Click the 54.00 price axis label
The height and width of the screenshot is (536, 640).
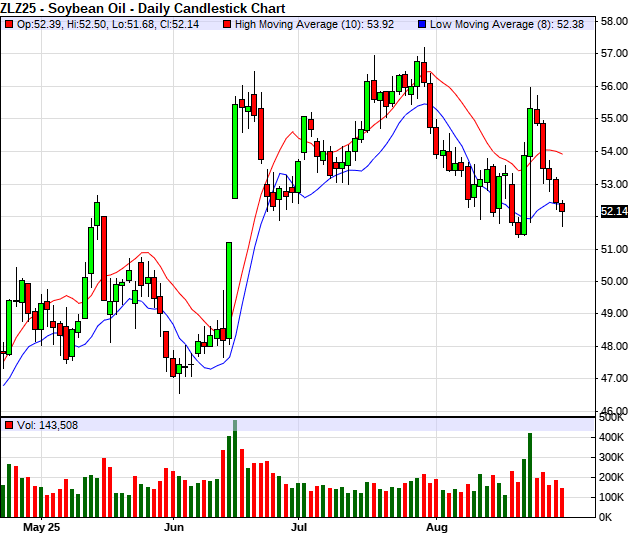614,151
